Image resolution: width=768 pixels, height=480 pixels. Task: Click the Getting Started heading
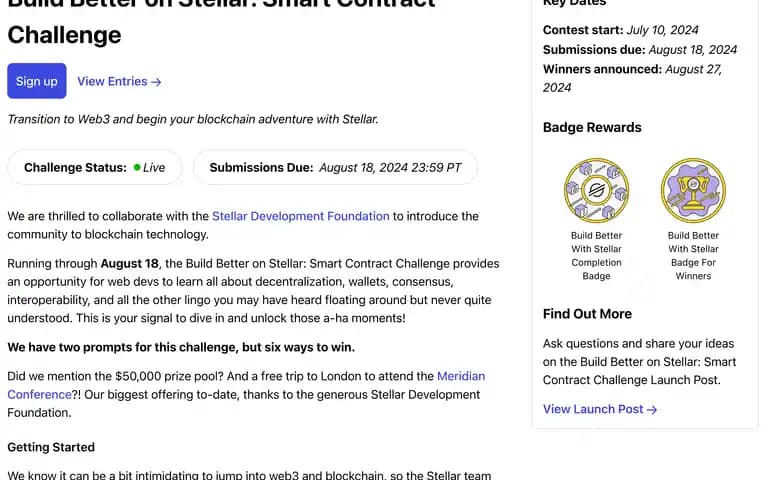[51, 447]
